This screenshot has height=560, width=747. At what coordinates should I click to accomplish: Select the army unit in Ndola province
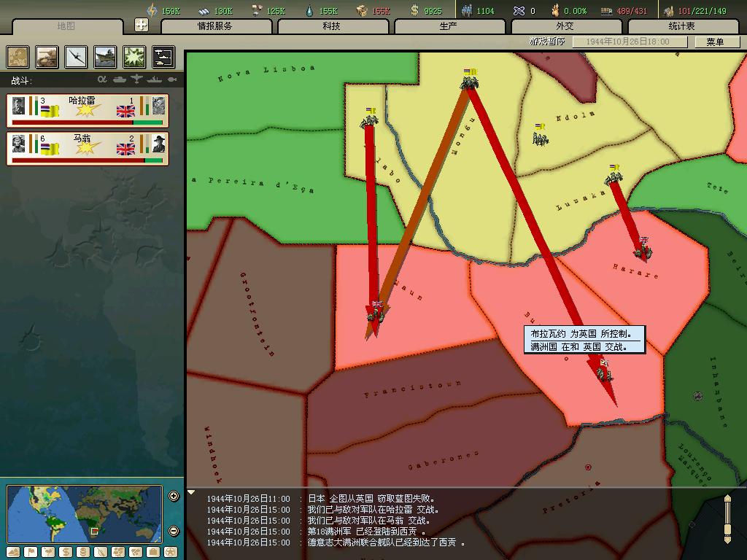pos(541,135)
